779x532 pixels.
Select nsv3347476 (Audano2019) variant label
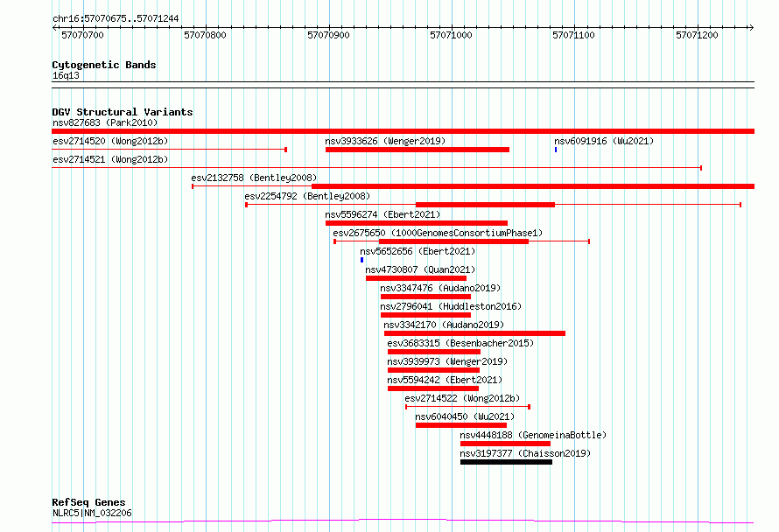(x=440, y=288)
